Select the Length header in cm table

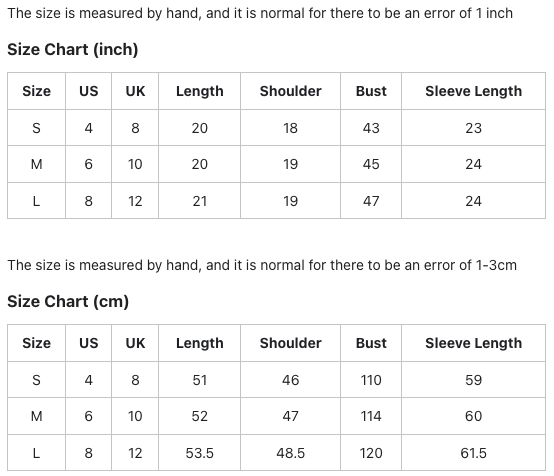point(200,343)
